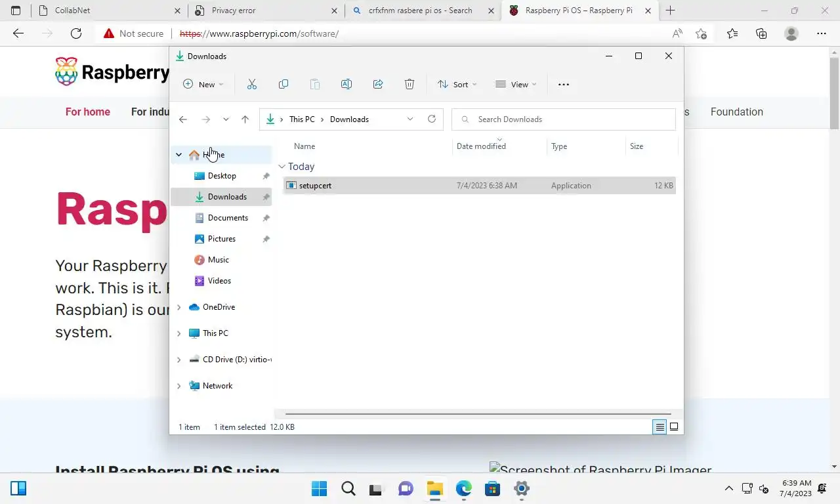Select Foundation in Raspberry Pi nav
Viewport: 840px width, 504px height.
[736, 112]
